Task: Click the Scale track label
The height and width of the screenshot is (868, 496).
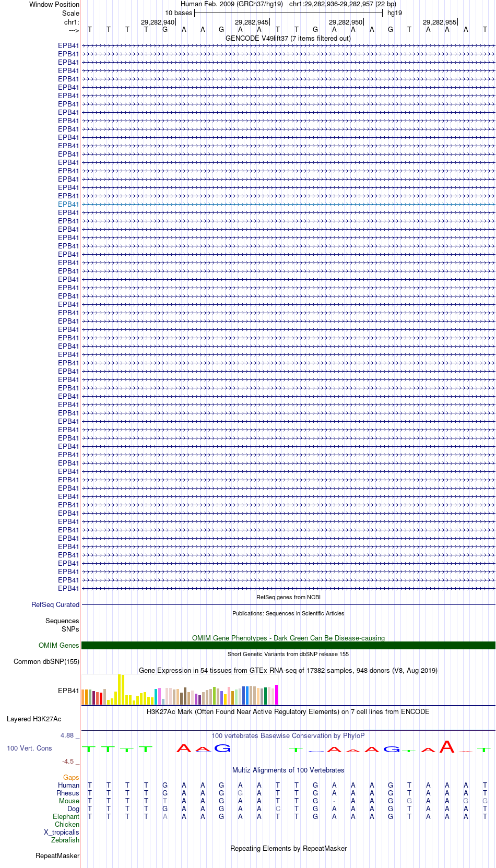Action: pos(71,13)
